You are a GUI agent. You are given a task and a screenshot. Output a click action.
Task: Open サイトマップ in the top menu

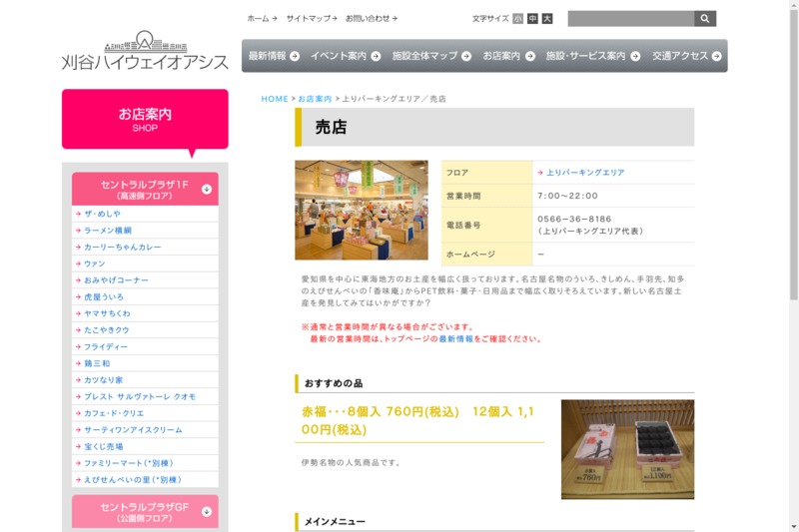(312, 18)
